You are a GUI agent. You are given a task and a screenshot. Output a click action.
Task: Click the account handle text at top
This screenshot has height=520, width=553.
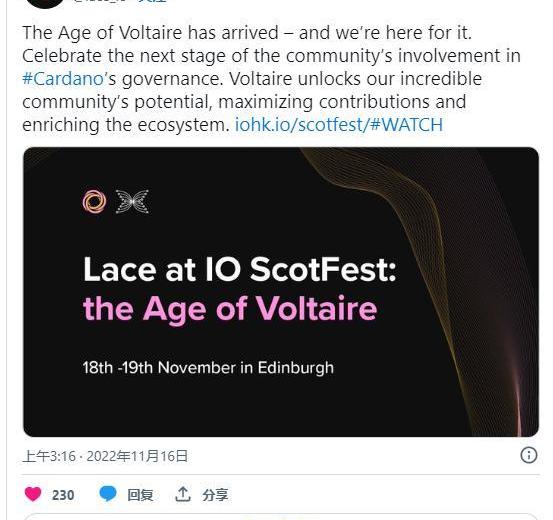(102, 1)
